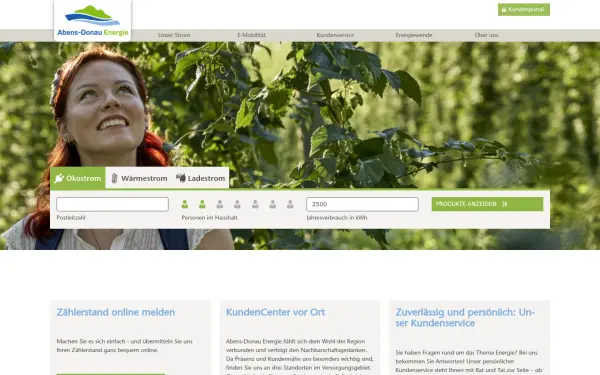
Task: Select two persons in household icon
Action: pos(202,204)
